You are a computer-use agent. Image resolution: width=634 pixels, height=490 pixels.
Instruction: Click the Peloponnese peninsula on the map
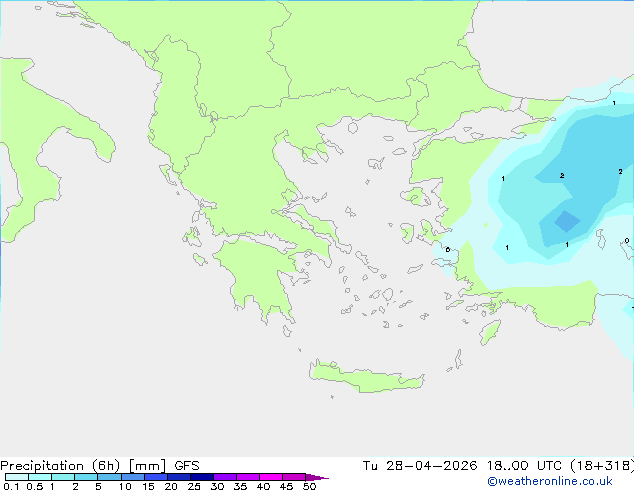(259, 279)
